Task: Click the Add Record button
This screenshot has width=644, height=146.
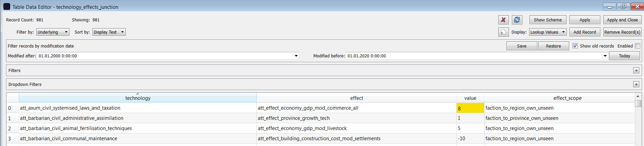Action: [x=585, y=32]
